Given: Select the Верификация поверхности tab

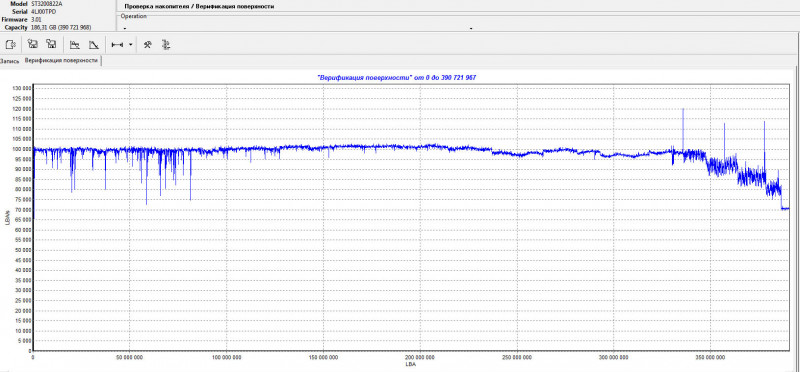Looking at the screenshot, I should pos(61,60).
